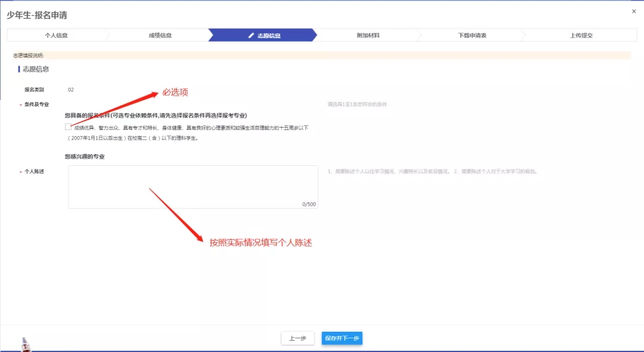Click the 您感兴趣的专业 heading
The width and height of the screenshot is (644, 352).
89,157
